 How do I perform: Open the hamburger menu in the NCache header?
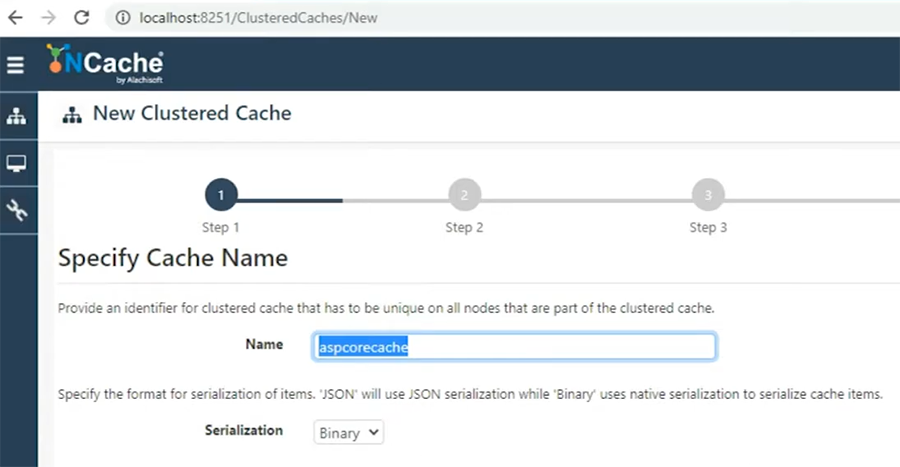[x=15, y=65]
